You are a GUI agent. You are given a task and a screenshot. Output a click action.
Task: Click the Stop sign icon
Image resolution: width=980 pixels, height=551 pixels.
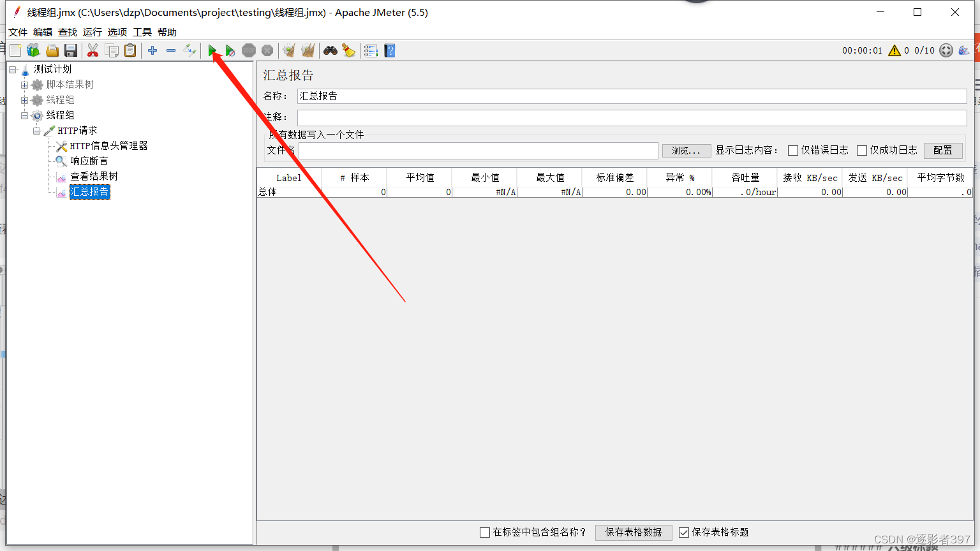tap(249, 50)
